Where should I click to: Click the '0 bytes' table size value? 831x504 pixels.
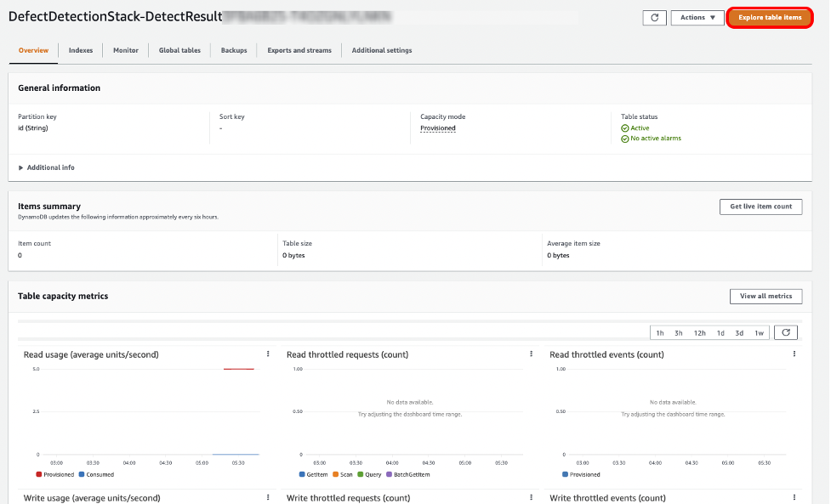coord(293,255)
